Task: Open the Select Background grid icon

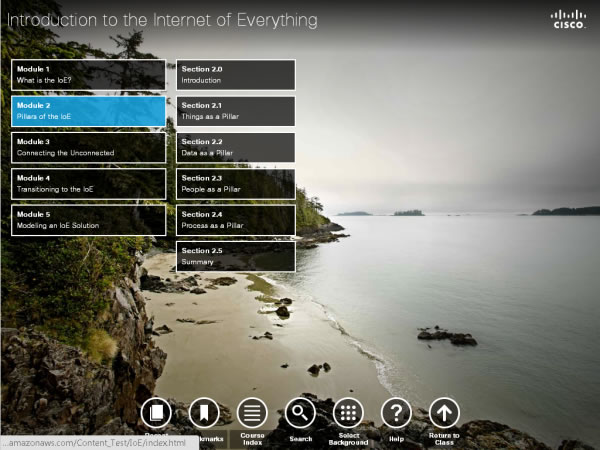Action: (348, 413)
